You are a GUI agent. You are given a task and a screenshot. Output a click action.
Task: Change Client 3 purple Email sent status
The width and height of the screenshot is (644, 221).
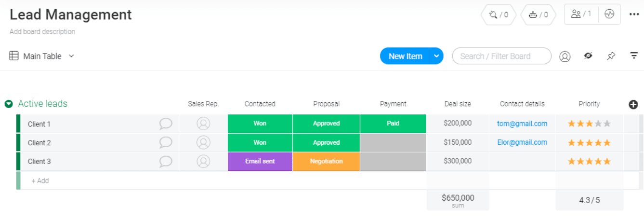click(260, 162)
